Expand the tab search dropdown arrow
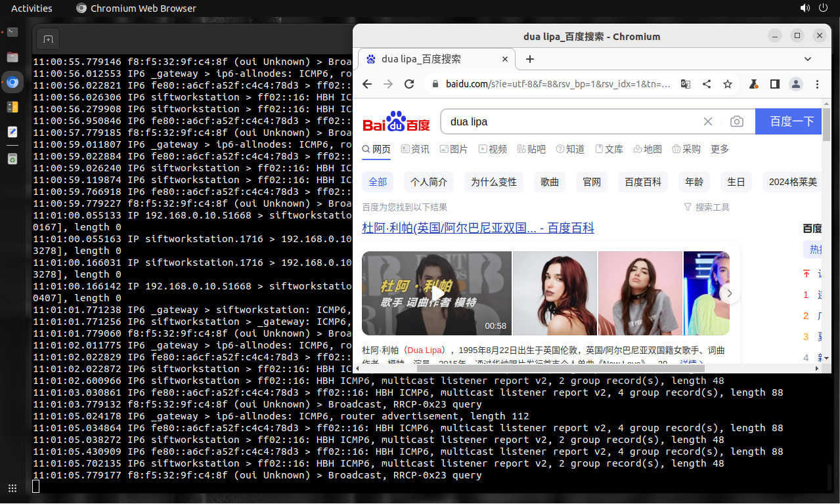Viewport: 840px width, 504px height. tap(808, 59)
